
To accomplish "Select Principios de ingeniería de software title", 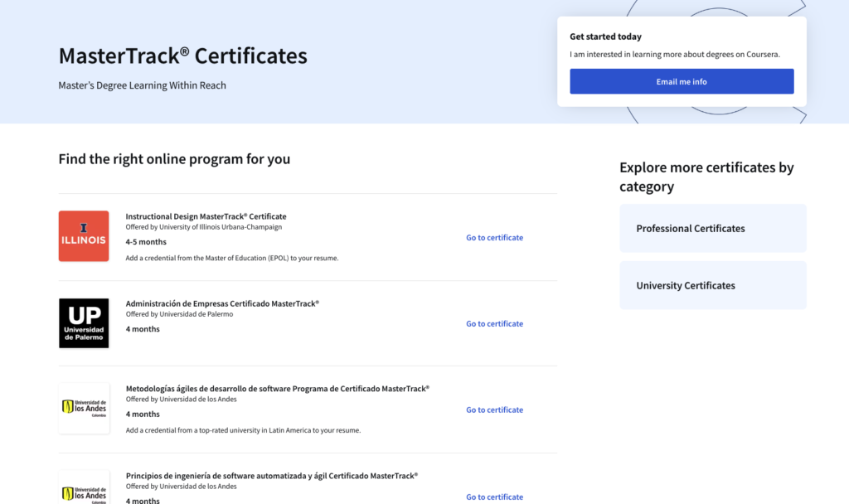I will point(272,476).
